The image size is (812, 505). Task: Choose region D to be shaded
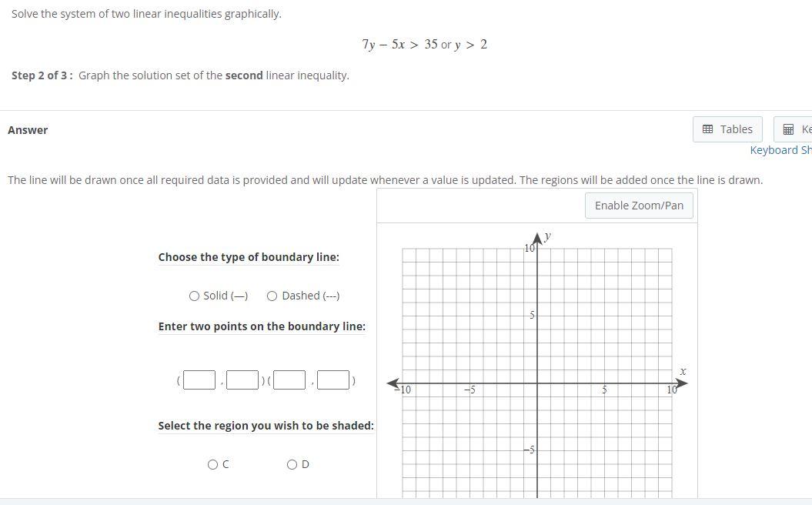tap(292, 464)
